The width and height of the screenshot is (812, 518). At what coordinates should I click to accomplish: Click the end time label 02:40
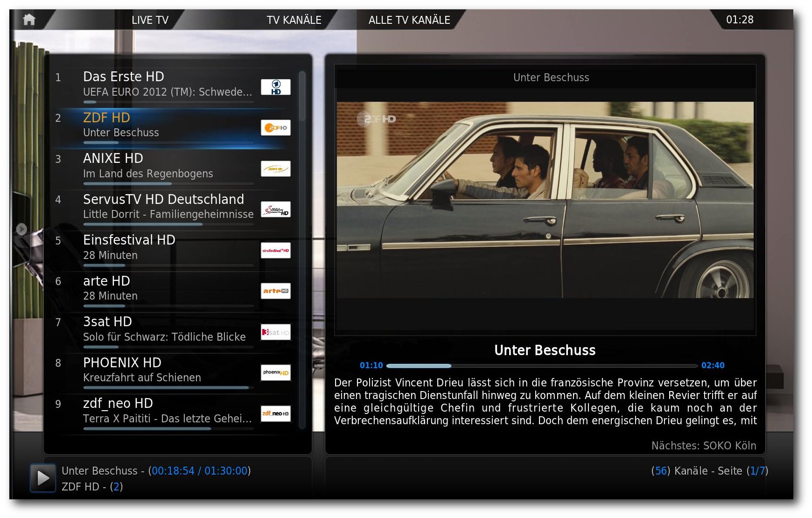[x=713, y=365]
